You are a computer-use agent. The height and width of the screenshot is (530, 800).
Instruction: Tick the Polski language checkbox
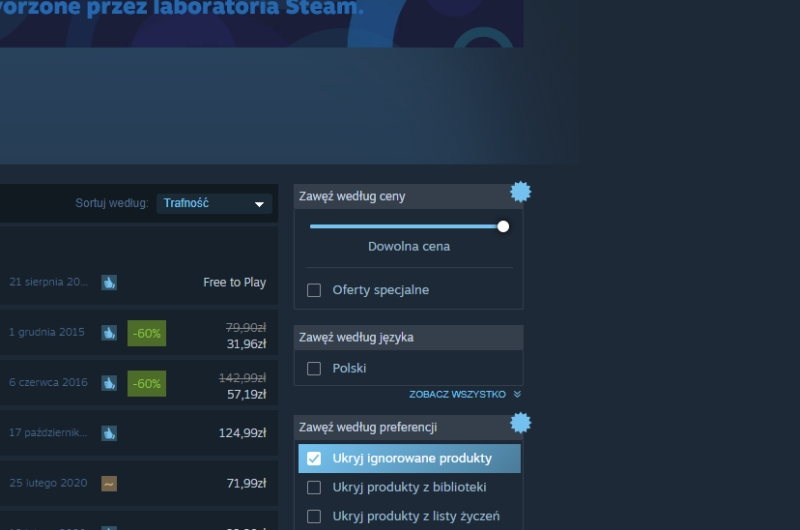point(314,368)
